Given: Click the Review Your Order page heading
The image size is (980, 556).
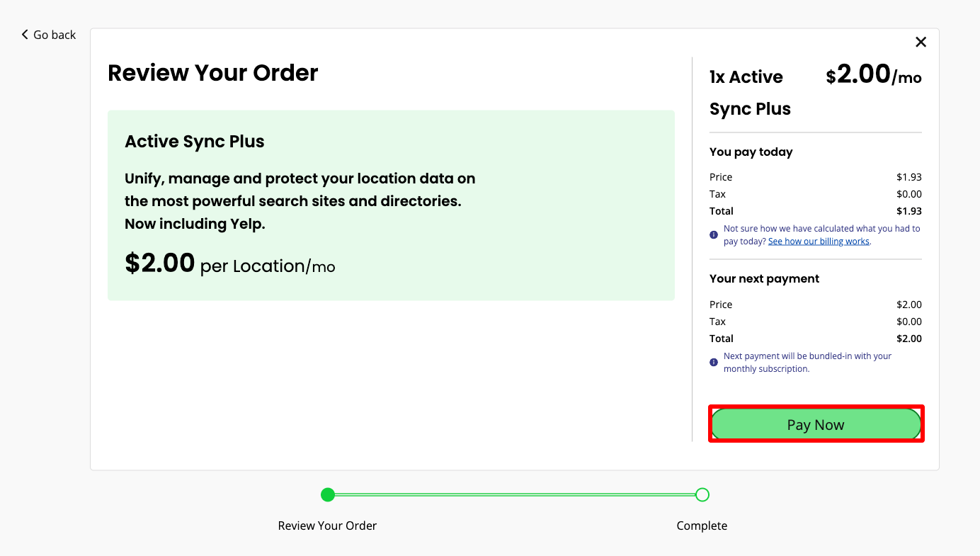Looking at the screenshot, I should click(212, 73).
